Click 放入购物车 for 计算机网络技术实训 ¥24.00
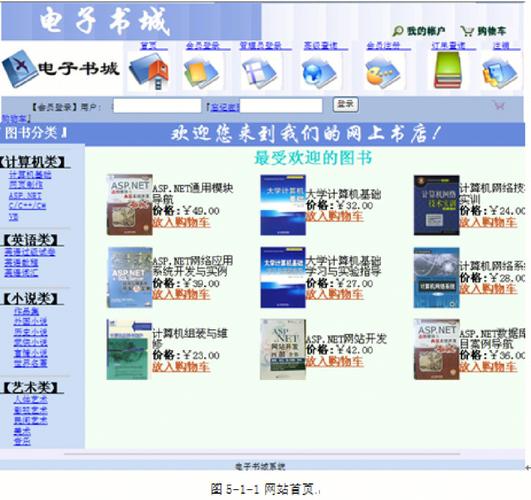The image size is (531, 500). [x=488, y=223]
